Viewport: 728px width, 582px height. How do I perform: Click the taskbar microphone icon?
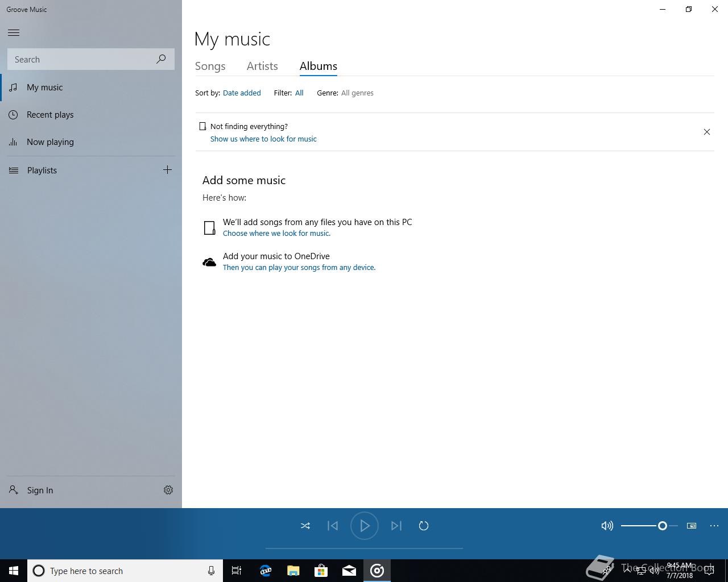coord(211,571)
